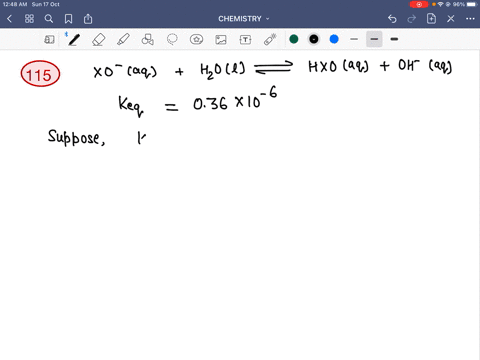Tap the handwritten Keq value 0.36 x10-6

(x=235, y=99)
